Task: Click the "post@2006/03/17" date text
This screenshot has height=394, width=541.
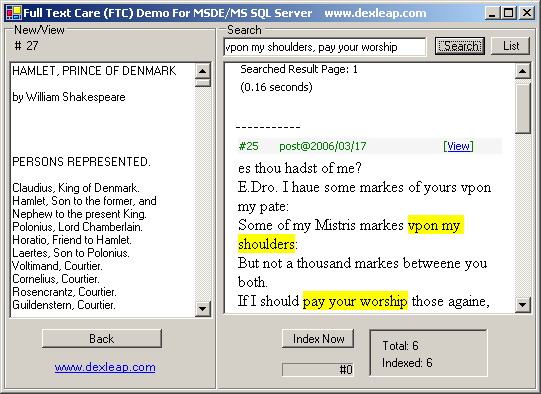Action: coord(323,146)
